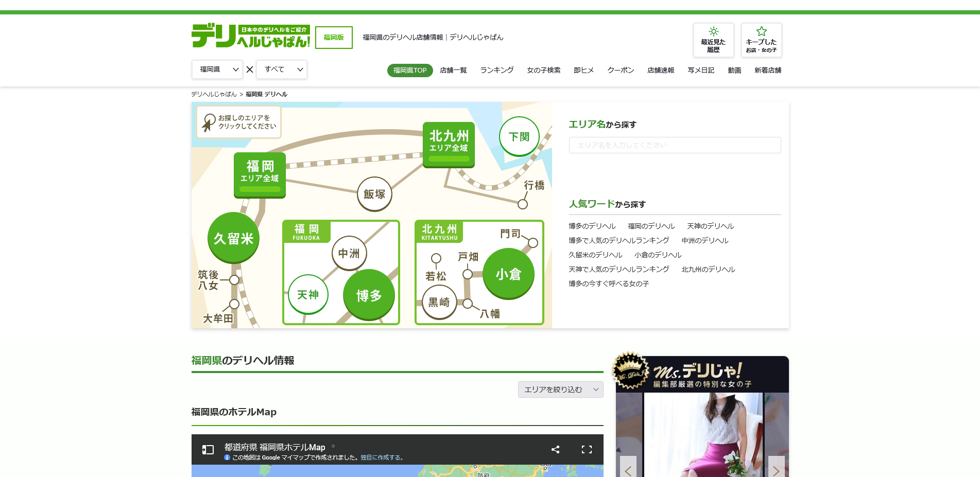Click the 若松 station marker

tap(436, 258)
